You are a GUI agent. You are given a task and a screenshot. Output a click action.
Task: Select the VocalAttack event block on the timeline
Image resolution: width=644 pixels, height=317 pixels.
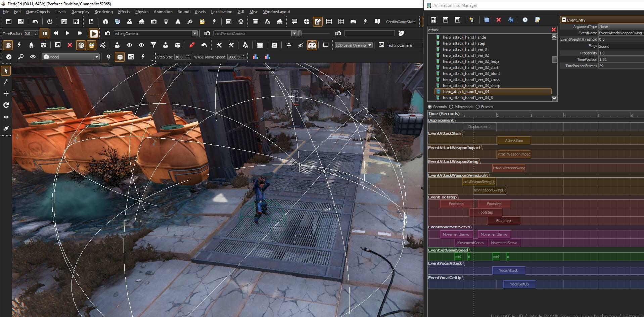tap(508, 270)
